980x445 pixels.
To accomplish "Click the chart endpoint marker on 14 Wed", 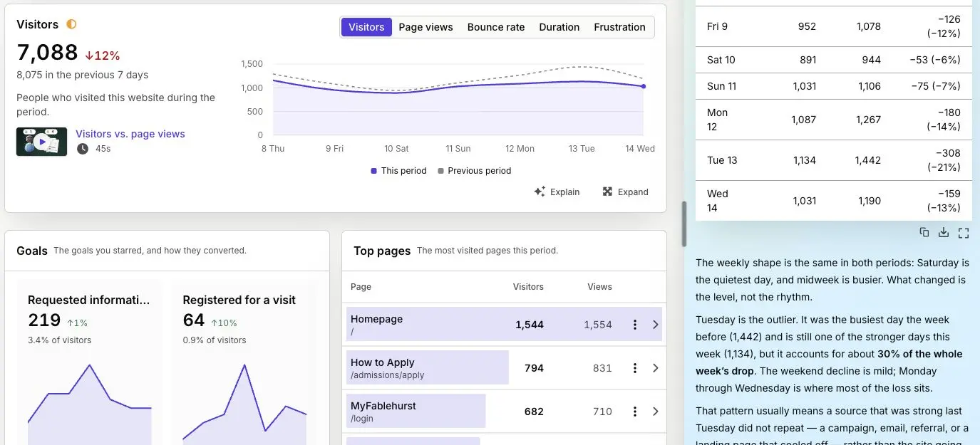I will tap(644, 86).
